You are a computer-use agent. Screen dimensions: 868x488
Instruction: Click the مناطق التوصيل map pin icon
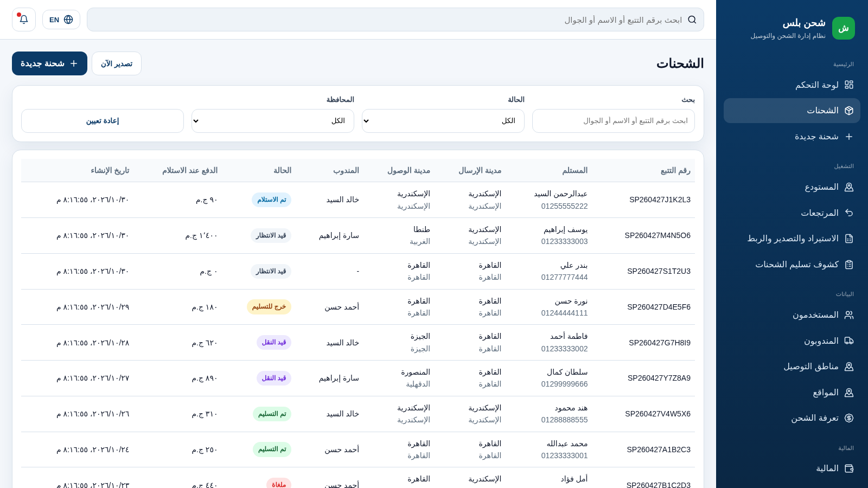click(x=849, y=367)
